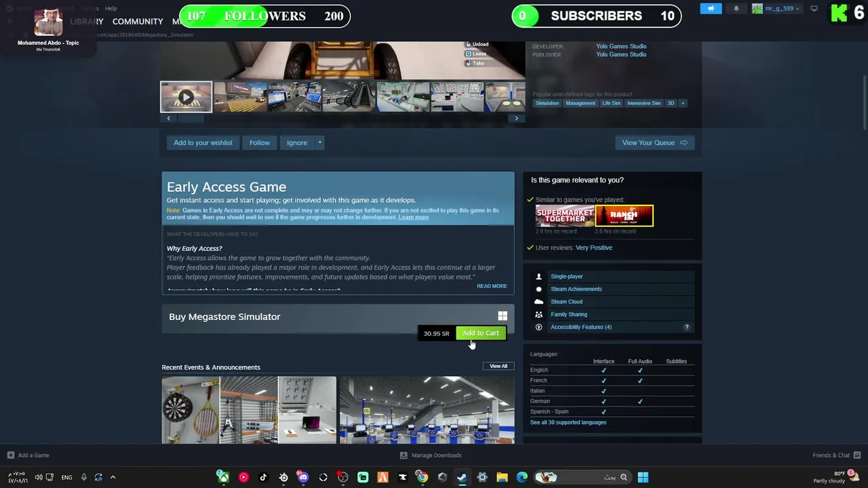Open the settings gear in the taskbar
This screenshot has width=868, height=488.
(x=482, y=477)
